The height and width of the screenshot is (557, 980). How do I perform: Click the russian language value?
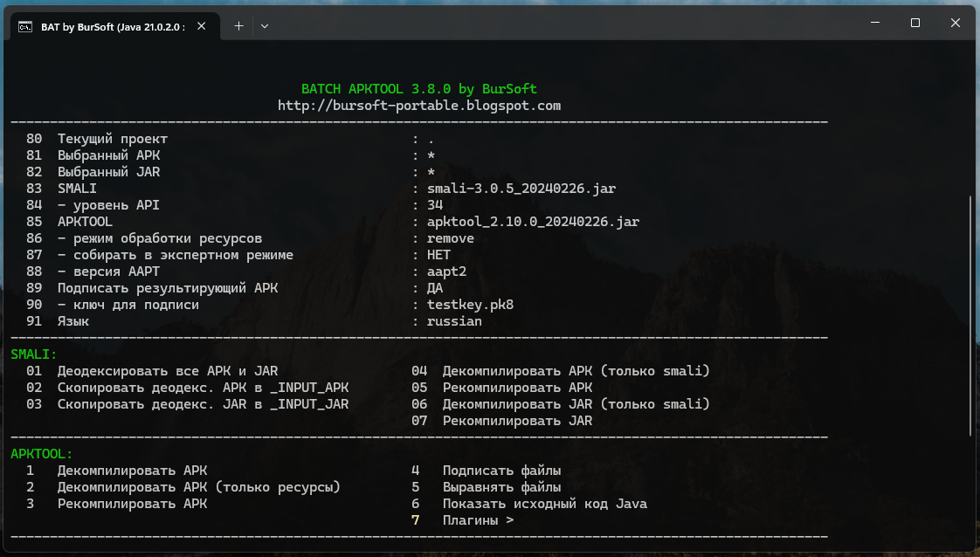tap(454, 321)
